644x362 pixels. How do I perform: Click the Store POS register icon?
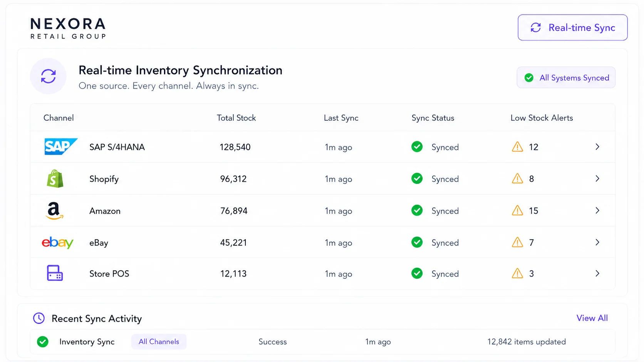(x=55, y=273)
